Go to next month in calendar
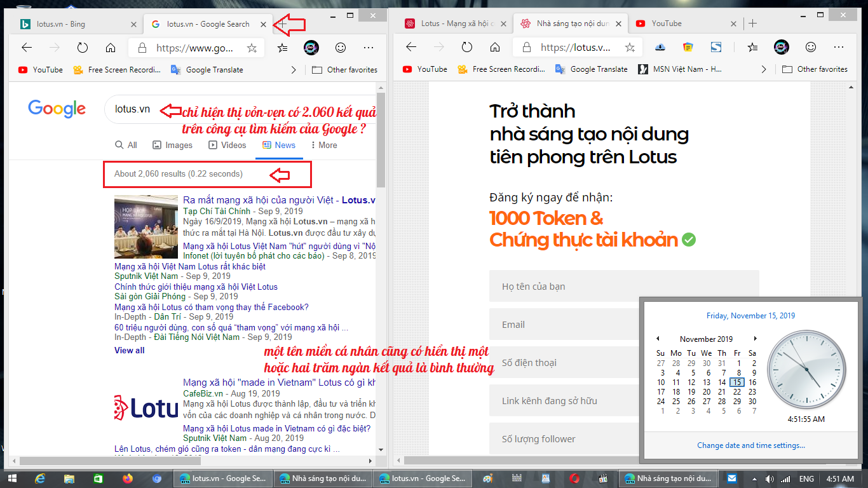Image resolution: width=868 pixels, height=488 pixels. point(755,339)
